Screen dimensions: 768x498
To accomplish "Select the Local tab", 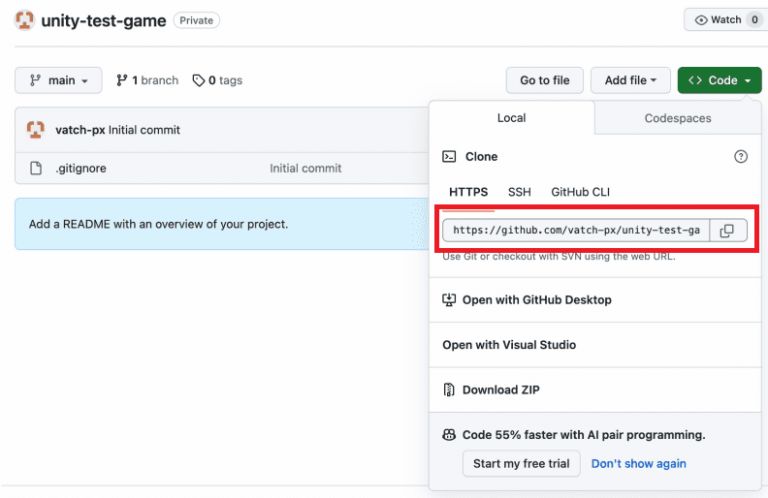I will 511,118.
